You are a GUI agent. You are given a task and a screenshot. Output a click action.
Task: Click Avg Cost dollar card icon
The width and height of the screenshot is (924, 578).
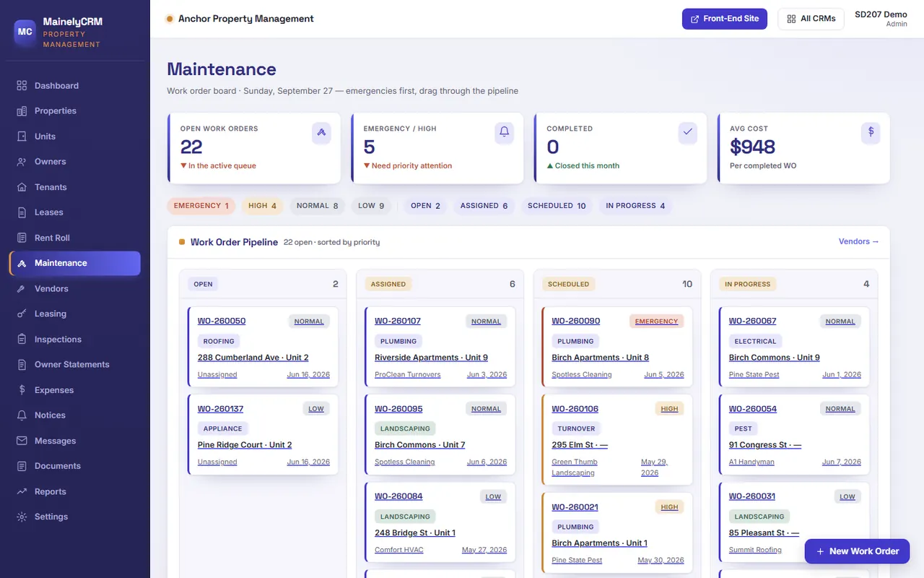871,132
